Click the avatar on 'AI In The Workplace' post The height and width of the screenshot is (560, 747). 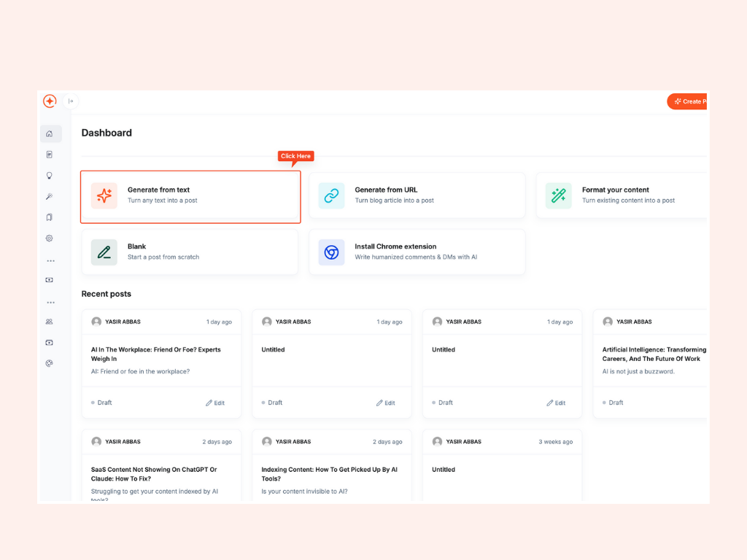coord(96,322)
